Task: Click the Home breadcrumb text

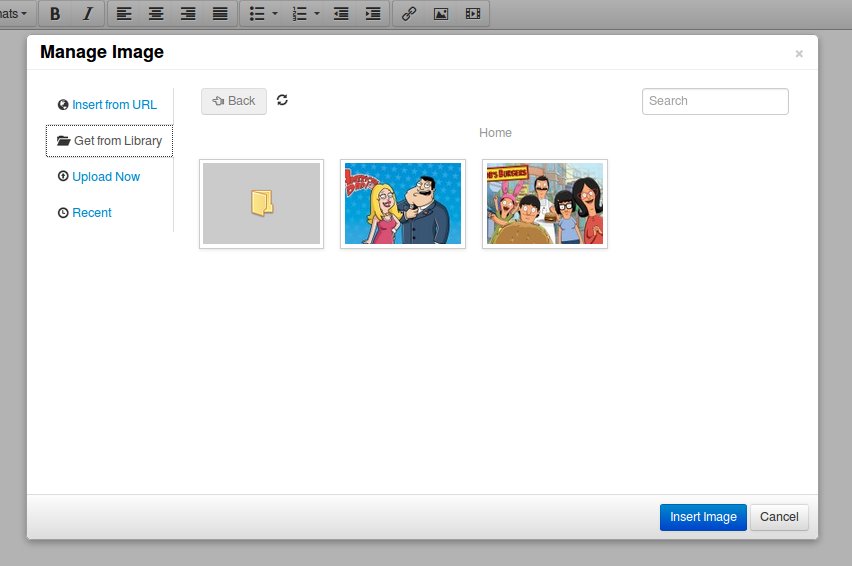Action: 495,133
